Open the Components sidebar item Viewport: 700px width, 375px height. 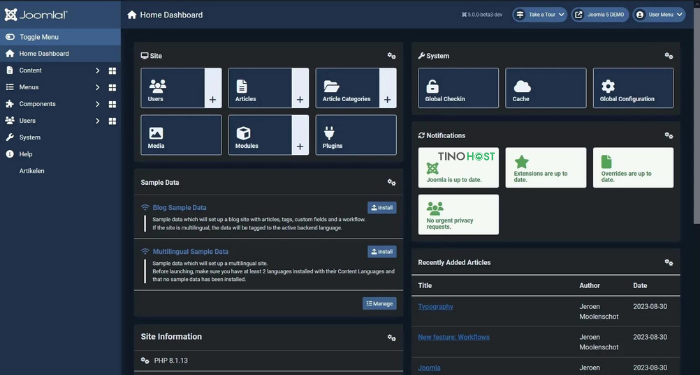[x=37, y=104]
